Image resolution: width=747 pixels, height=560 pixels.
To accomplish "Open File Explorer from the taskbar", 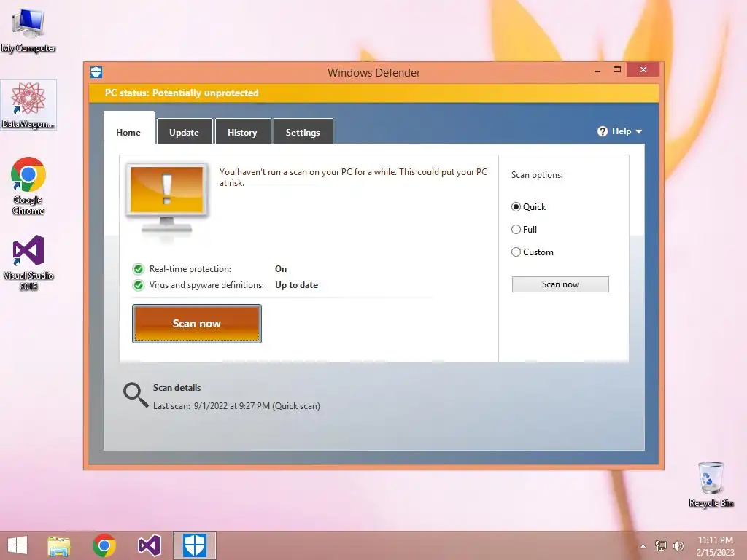I will tap(59, 545).
